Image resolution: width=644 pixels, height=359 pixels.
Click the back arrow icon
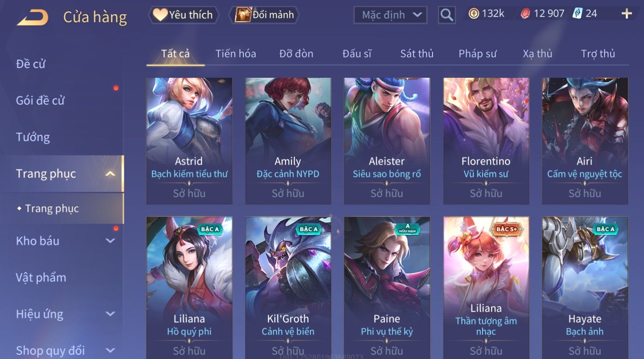coord(32,18)
